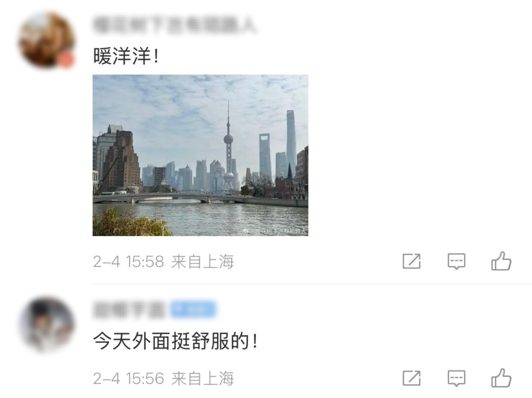The width and height of the screenshot is (532, 398).
Task: Open the Shanghai skyline photo
Action: pyautogui.click(x=200, y=155)
